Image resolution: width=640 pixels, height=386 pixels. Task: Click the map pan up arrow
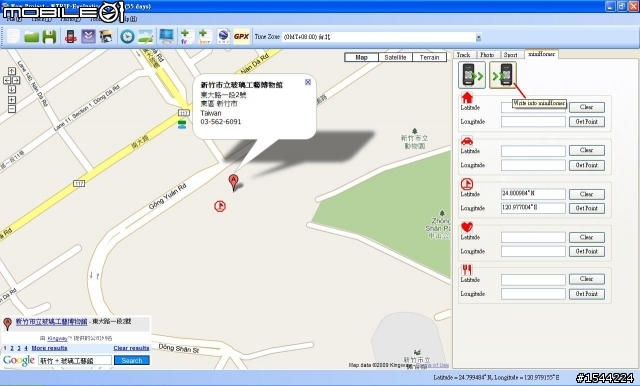point(12,71)
